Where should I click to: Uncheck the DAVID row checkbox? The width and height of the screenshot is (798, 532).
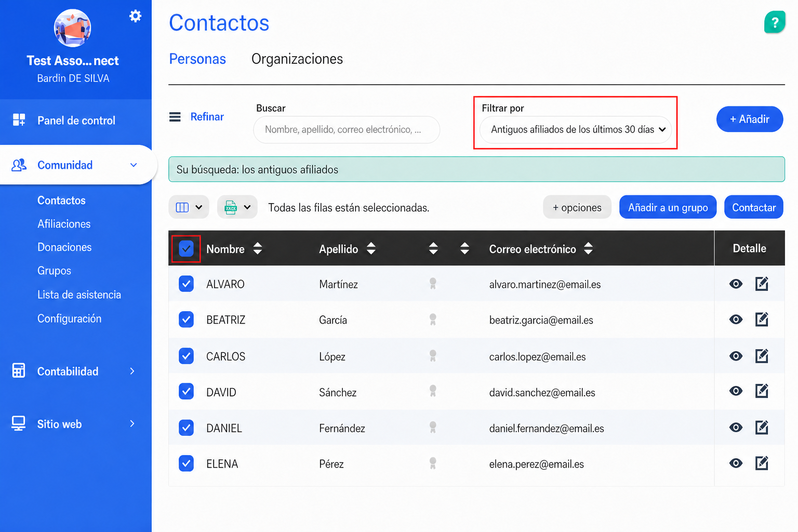(186, 391)
